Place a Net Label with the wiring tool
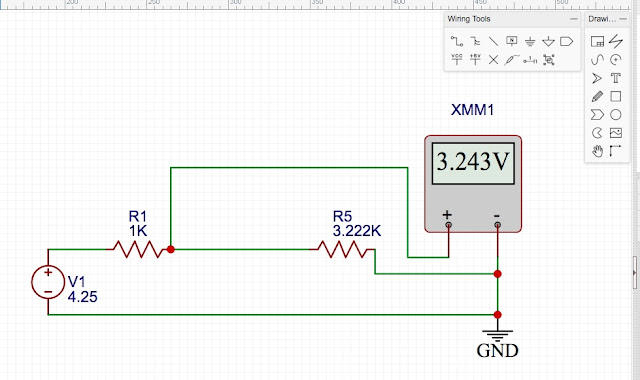This screenshot has width=640, height=380. pos(511,41)
